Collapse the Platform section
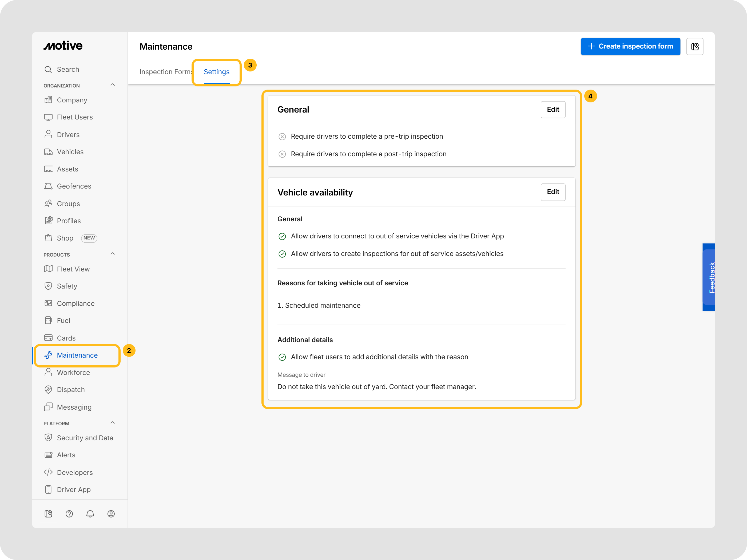The height and width of the screenshot is (560, 747). point(113,423)
